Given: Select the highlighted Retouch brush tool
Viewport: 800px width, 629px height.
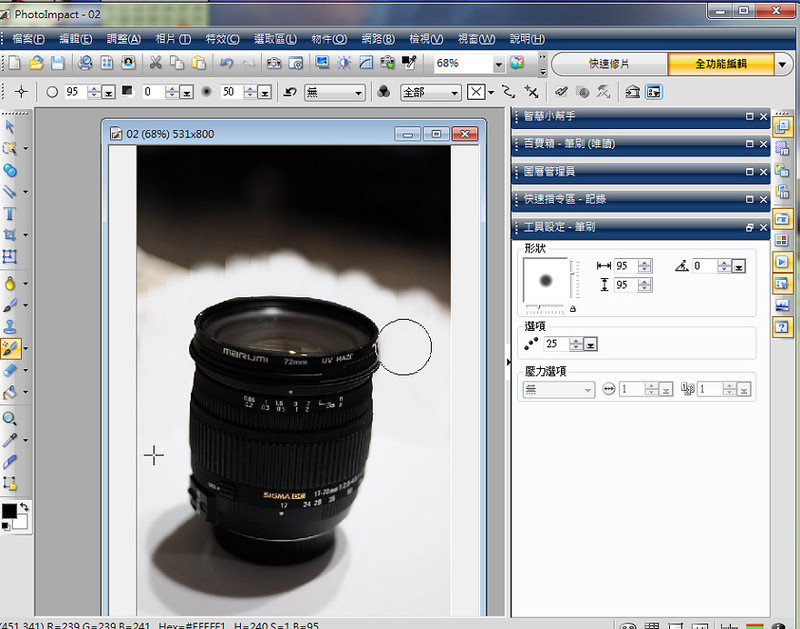Looking at the screenshot, I should [x=10, y=348].
